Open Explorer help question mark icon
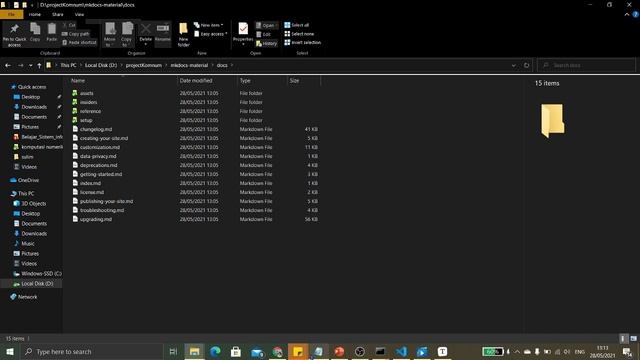The width and height of the screenshot is (640, 360). point(636,14)
